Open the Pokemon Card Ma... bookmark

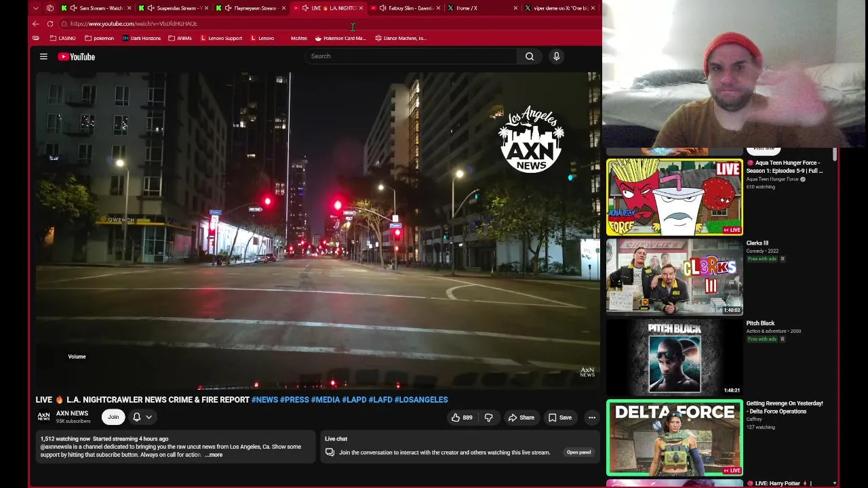click(340, 38)
